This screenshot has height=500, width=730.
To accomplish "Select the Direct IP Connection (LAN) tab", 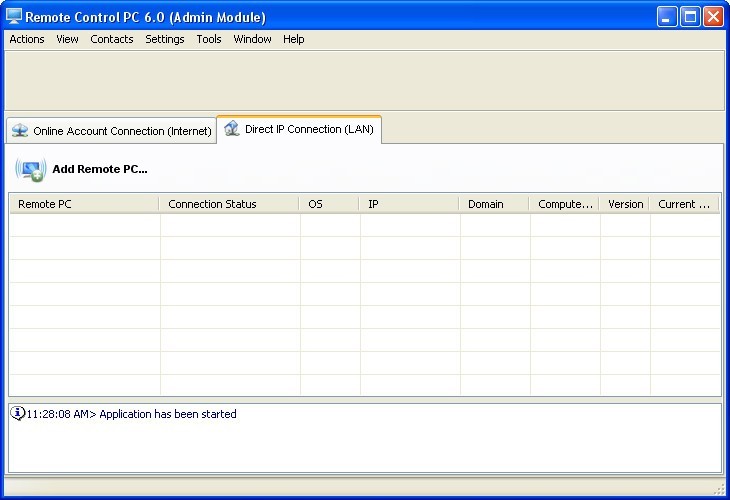I will click(299, 129).
